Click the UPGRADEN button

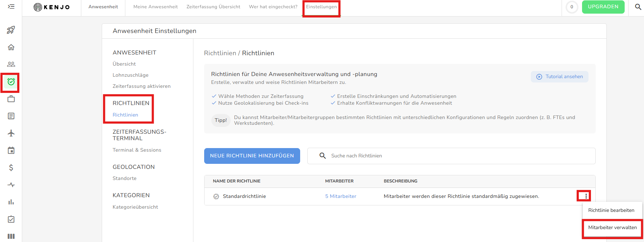(603, 7)
